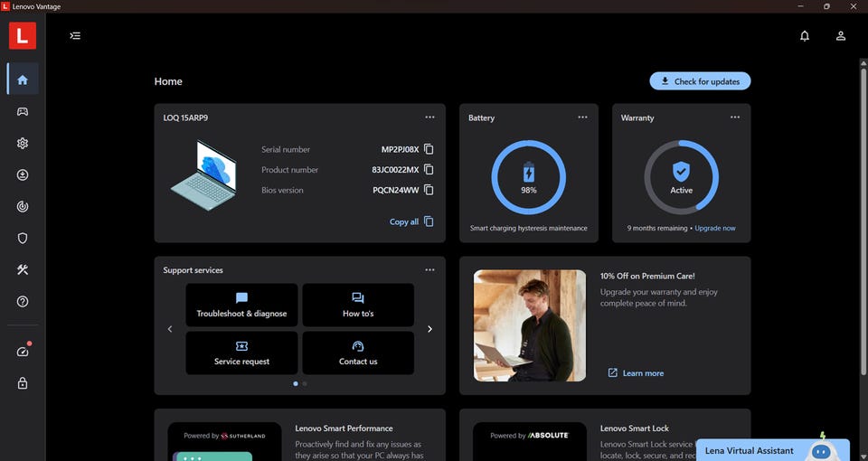The height and width of the screenshot is (461, 868).
Task: Click Check for updates button
Action: (x=700, y=81)
